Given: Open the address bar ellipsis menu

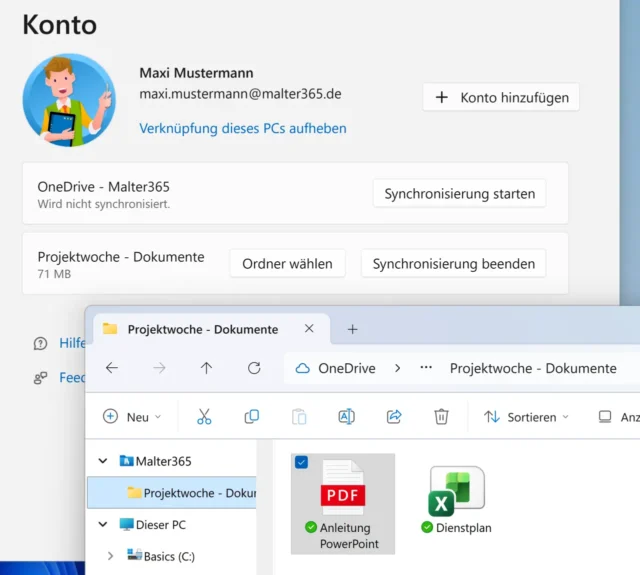Looking at the screenshot, I should 426,368.
